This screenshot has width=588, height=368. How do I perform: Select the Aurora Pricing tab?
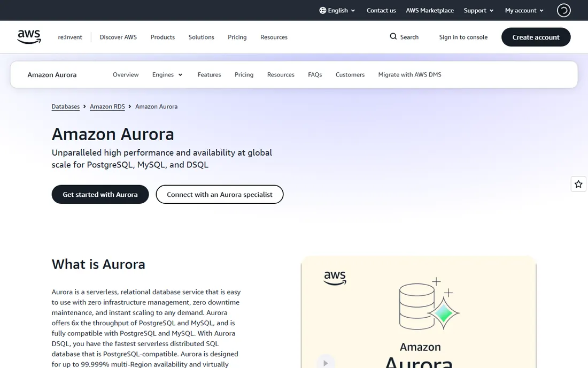pos(244,75)
